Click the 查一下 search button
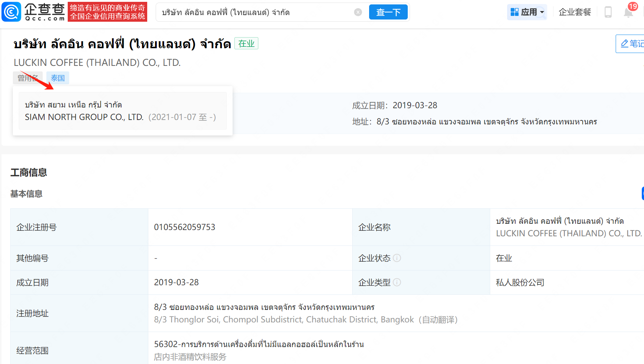 point(388,12)
